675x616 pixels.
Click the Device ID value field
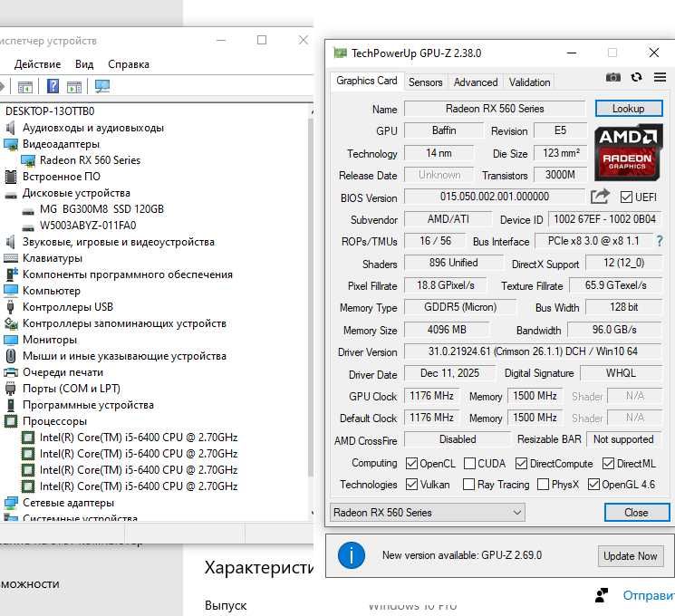tap(604, 219)
